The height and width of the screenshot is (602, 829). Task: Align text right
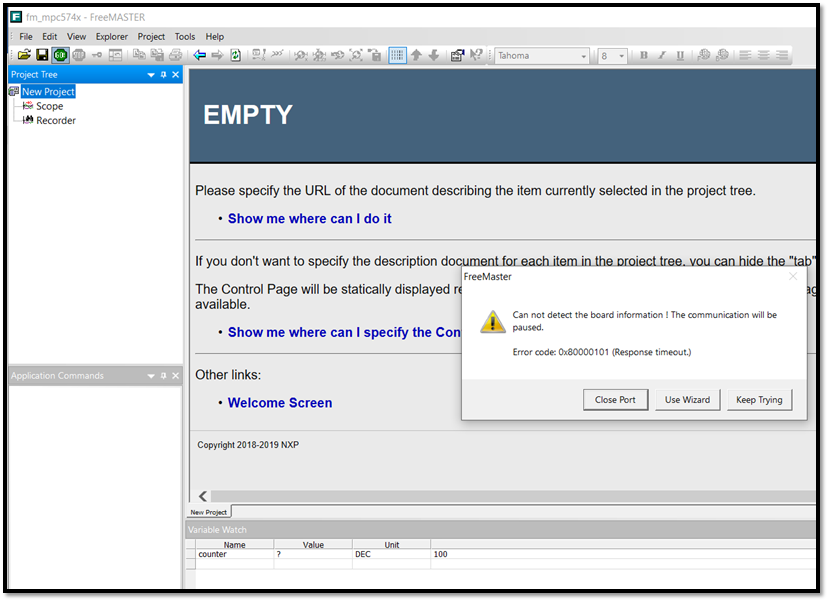782,55
